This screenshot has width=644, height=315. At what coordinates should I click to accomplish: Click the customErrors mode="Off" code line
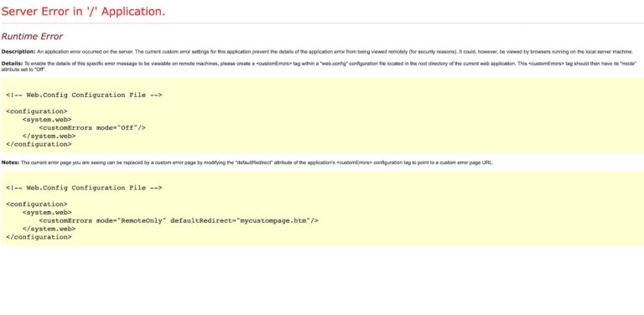click(92, 127)
